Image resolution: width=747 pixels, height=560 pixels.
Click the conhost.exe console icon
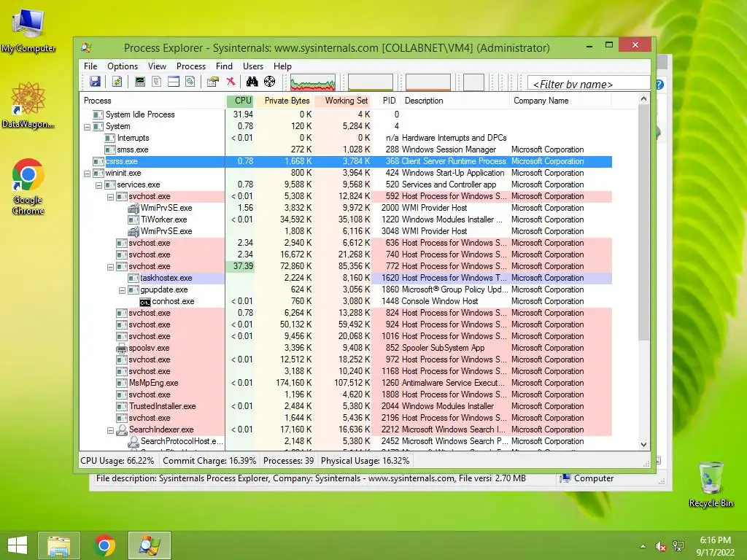[145, 302]
